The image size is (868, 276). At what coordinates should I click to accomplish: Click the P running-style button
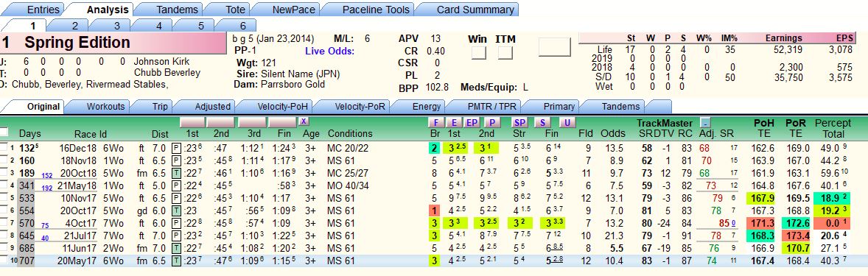pos(491,122)
